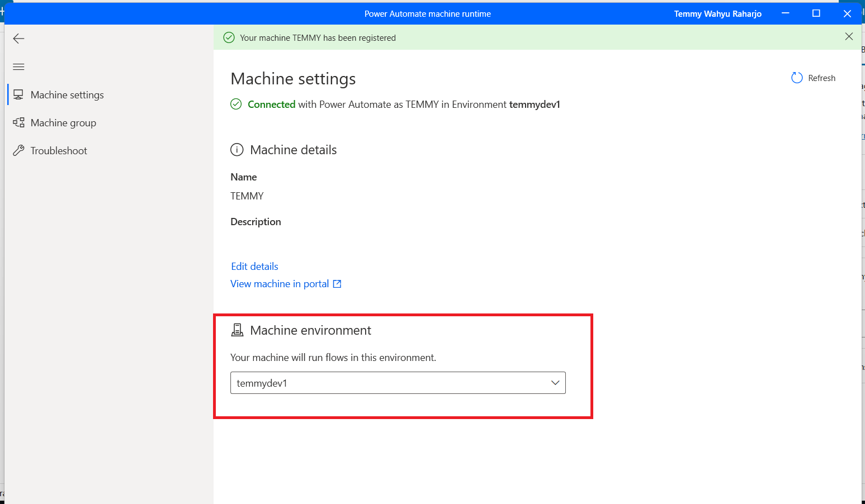Click the Machine environment section heading
Screen dimensions: 865x504
point(310,330)
